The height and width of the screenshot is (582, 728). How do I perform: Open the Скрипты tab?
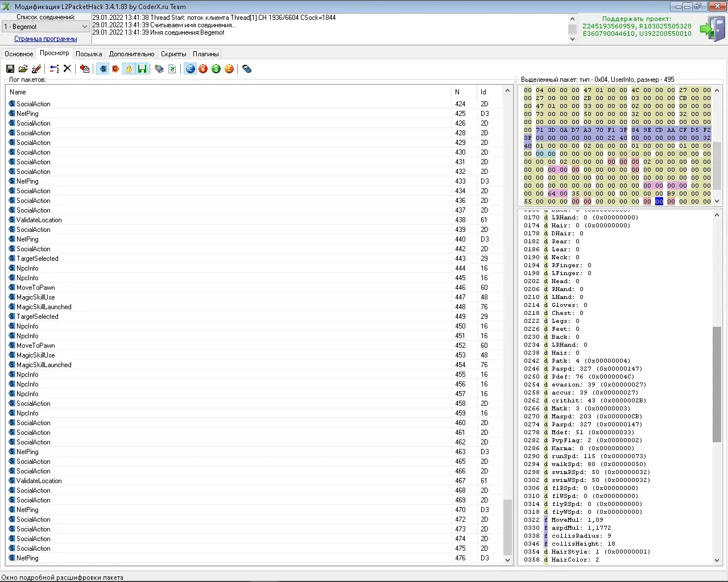point(173,54)
